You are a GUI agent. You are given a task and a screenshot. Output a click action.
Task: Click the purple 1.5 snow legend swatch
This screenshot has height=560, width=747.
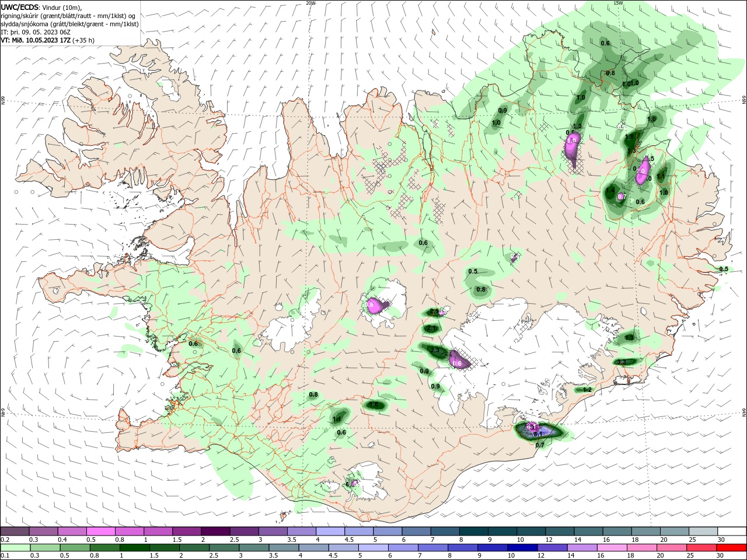tap(186, 531)
